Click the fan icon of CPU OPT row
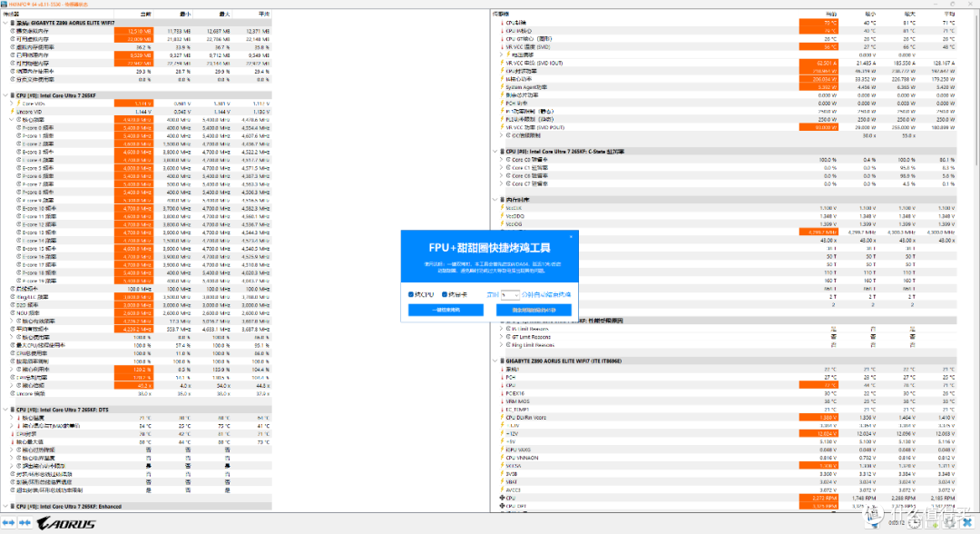This screenshot has height=534, width=980. [503, 506]
